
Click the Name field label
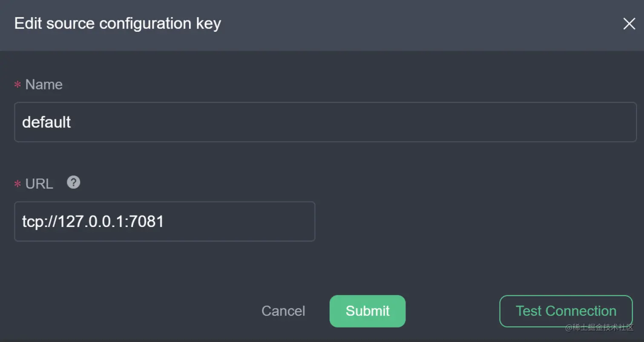click(x=44, y=84)
